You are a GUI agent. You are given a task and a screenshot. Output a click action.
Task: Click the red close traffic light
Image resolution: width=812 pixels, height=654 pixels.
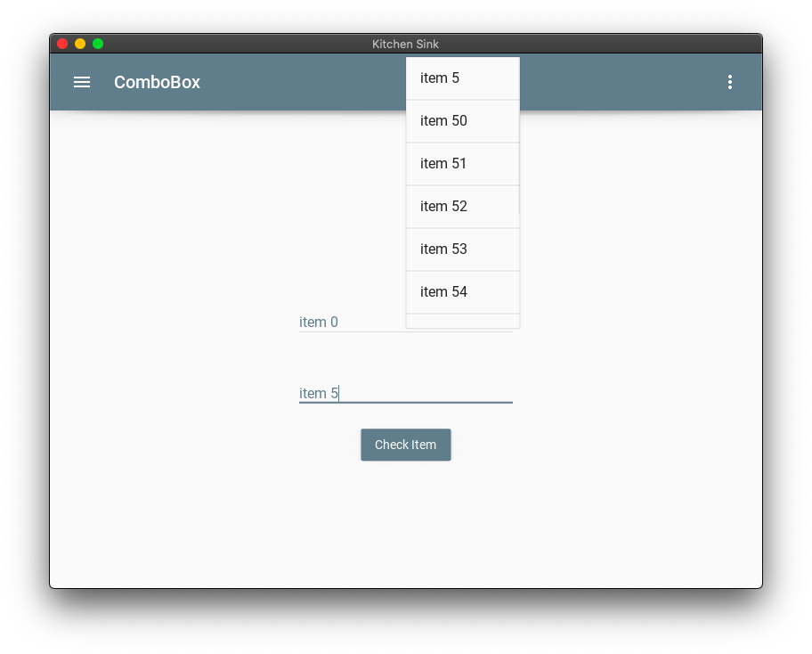point(62,43)
